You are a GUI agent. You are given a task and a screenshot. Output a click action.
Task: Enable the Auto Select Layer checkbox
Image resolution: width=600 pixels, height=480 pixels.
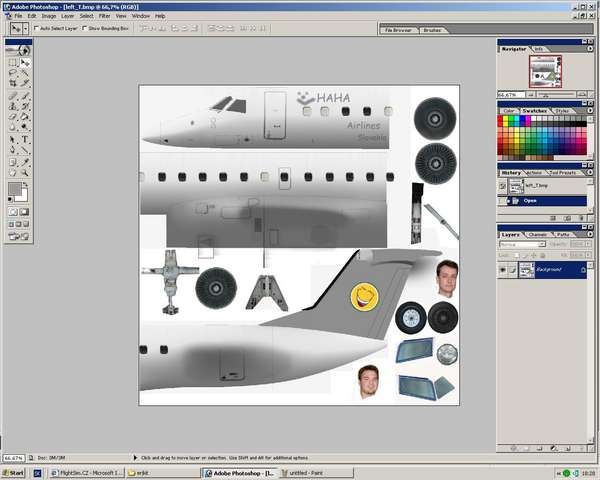tap(37, 29)
